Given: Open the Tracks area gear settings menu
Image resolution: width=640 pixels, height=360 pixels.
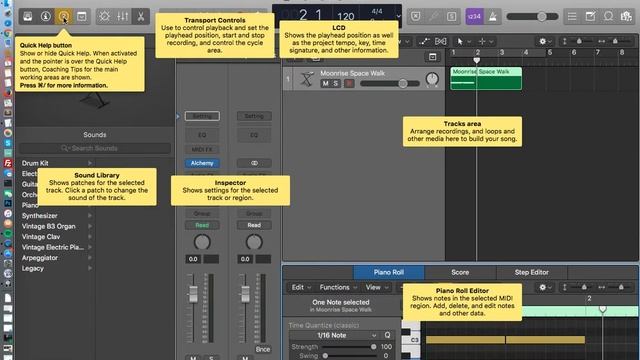Looking at the screenshot, I should click(545, 41).
